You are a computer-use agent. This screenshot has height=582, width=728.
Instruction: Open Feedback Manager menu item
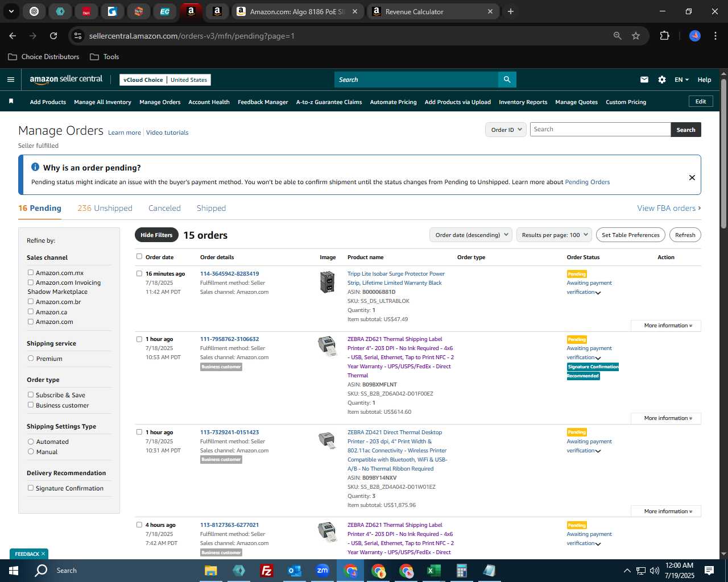coord(263,102)
